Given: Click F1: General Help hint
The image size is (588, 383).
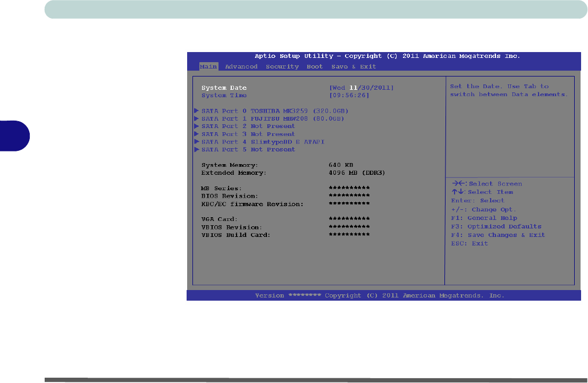Looking at the screenshot, I should click(x=484, y=218).
